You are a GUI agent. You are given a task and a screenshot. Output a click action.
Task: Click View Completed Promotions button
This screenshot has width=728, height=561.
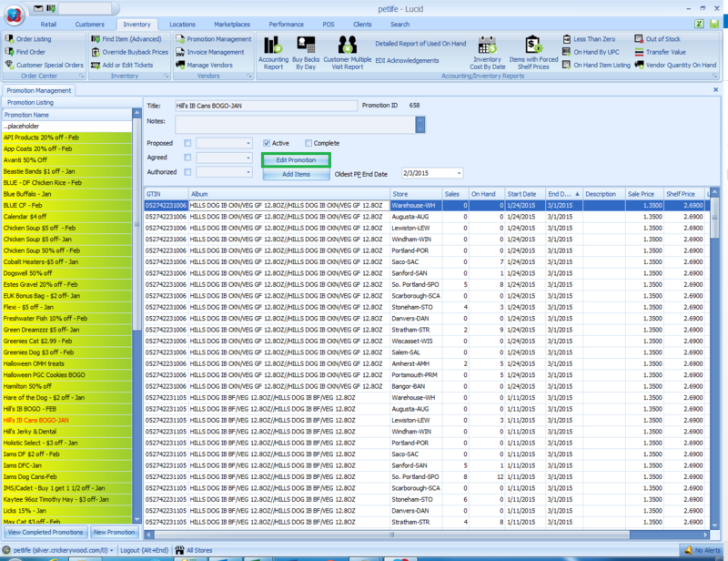(x=45, y=532)
